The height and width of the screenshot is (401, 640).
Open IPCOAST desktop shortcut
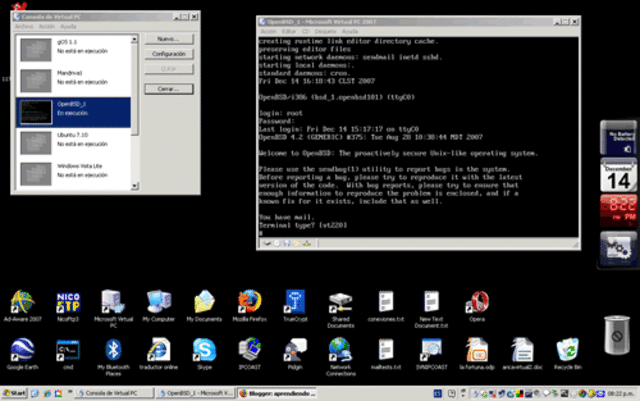(249, 354)
